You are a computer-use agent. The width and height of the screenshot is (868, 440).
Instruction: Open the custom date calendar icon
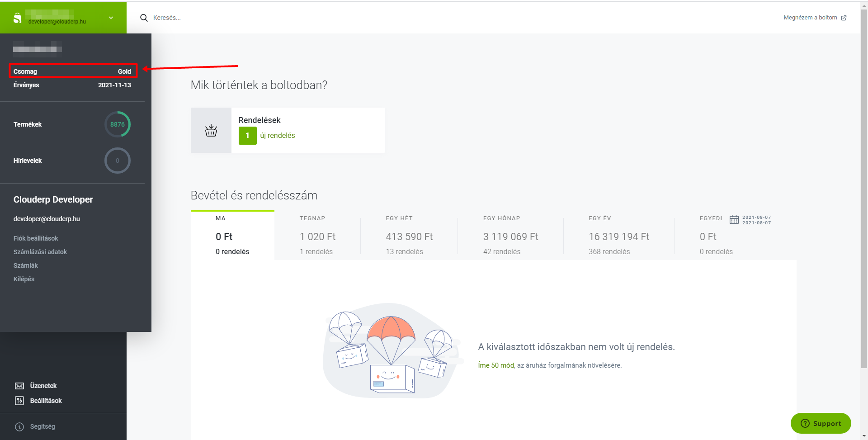point(734,220)
